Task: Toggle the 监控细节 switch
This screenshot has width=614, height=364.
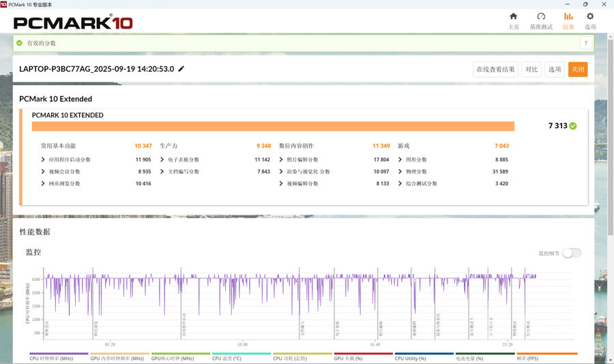Action: 571,253
